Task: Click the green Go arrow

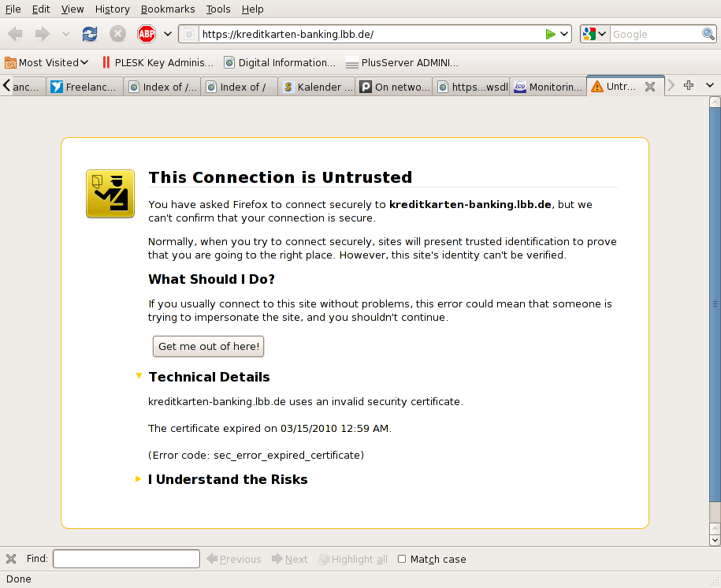Action: click(x=550, y=34)
